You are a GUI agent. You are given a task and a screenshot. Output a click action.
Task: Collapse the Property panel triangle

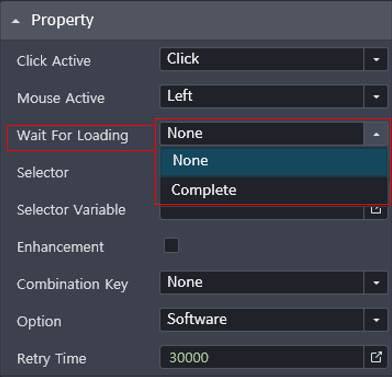[x=15, y=21]
